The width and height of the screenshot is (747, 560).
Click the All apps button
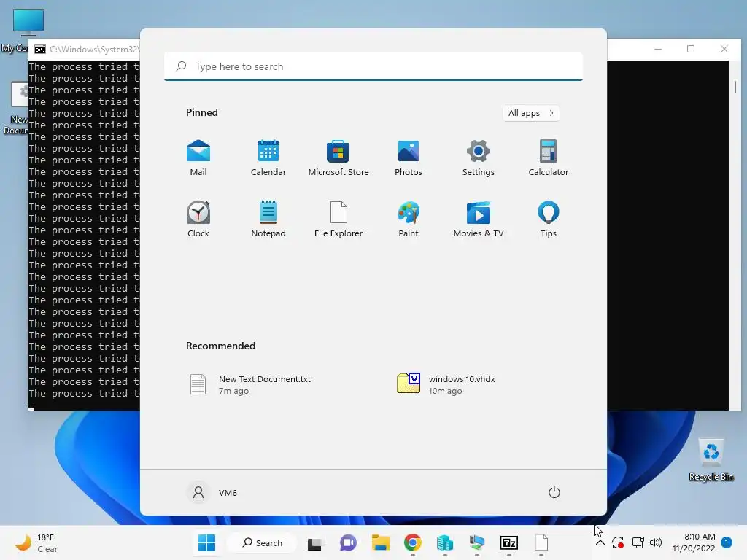(x=531, y=113)
